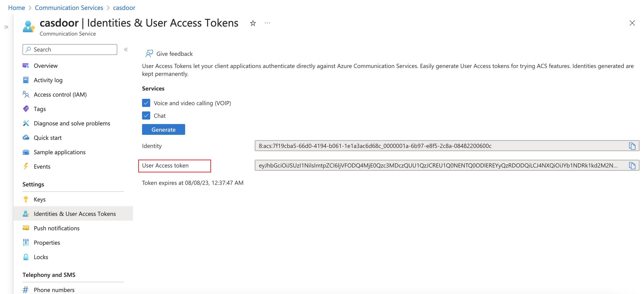Open the Give feedback icon

(x=149, y=53)
